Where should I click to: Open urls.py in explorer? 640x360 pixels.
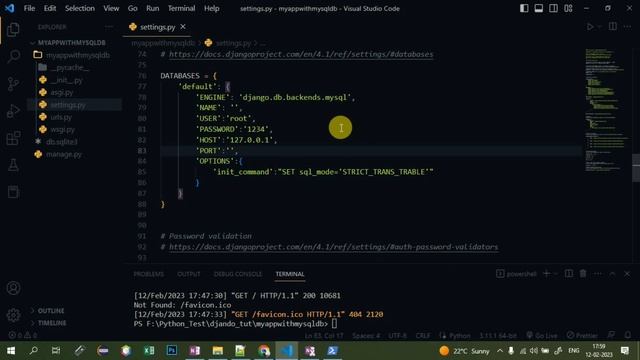61,117
